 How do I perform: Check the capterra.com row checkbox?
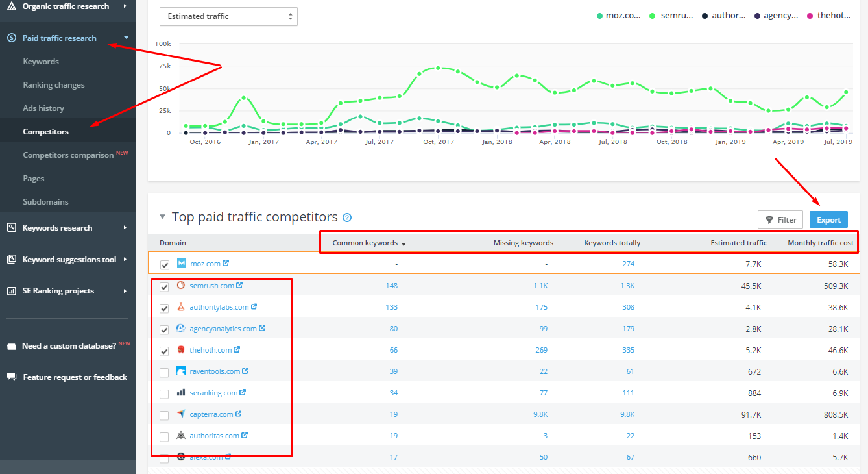(x=164, y=416)
